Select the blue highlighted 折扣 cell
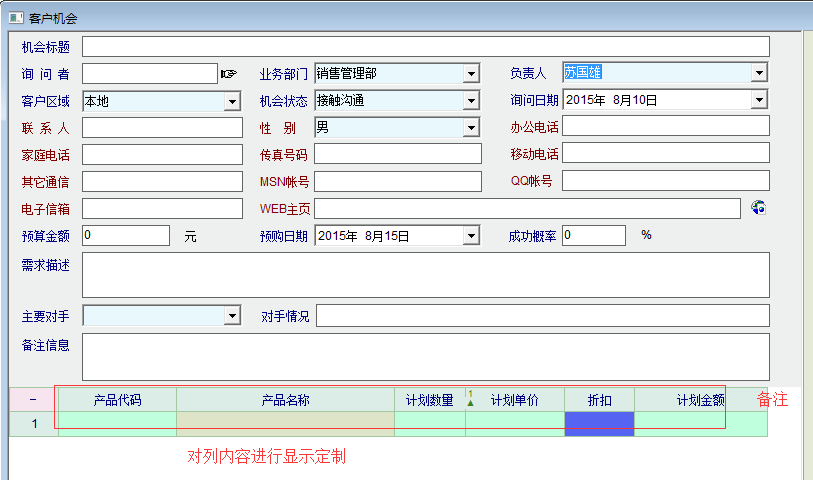 pos(599,424)
